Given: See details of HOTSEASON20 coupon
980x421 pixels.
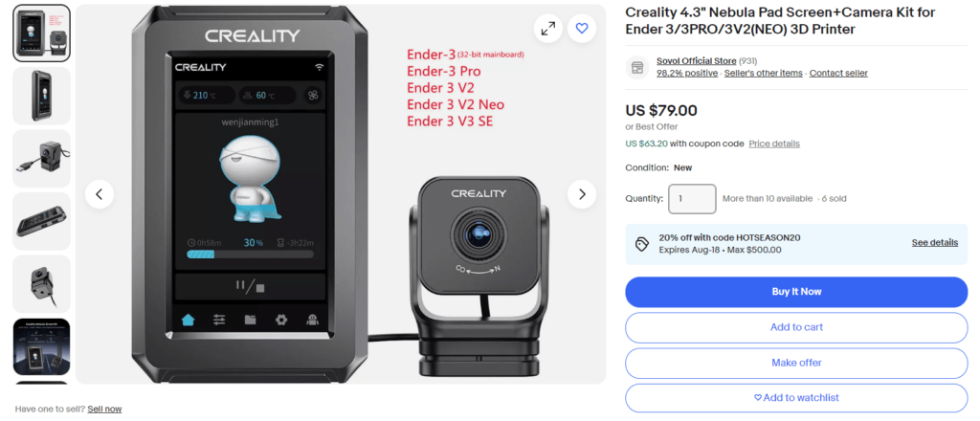Looking at the screenshot, I should 934,243.
